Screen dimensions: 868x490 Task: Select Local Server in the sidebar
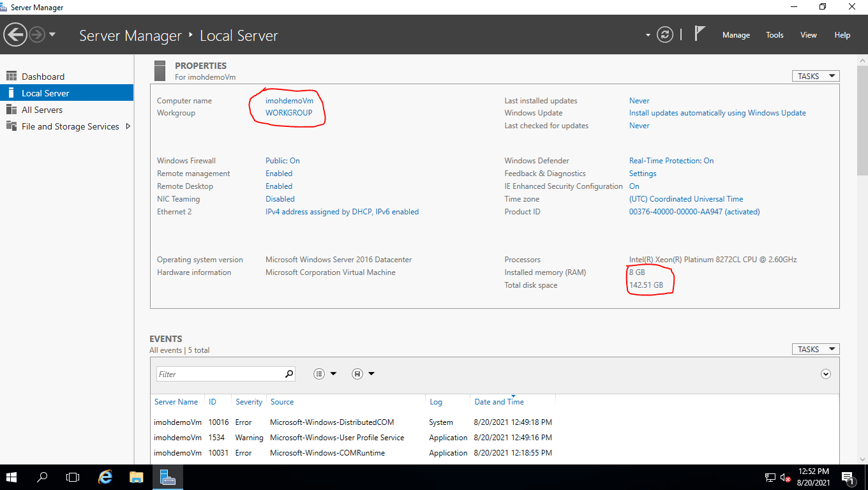click(x=66, y=93)
